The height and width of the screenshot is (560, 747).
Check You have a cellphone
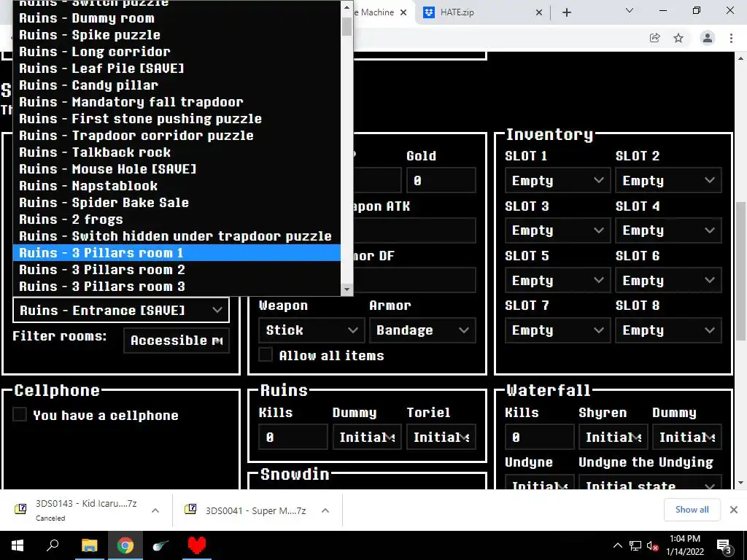point(20,414)
